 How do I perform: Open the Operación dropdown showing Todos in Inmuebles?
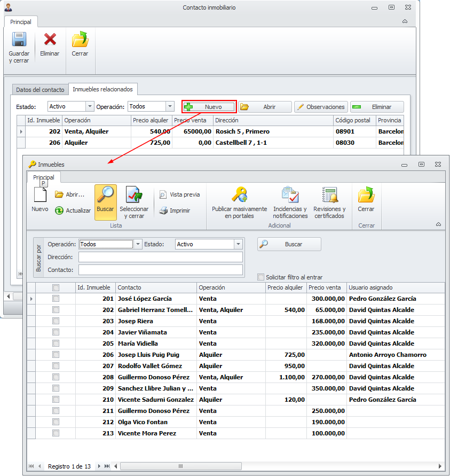[x=138, y=244]
